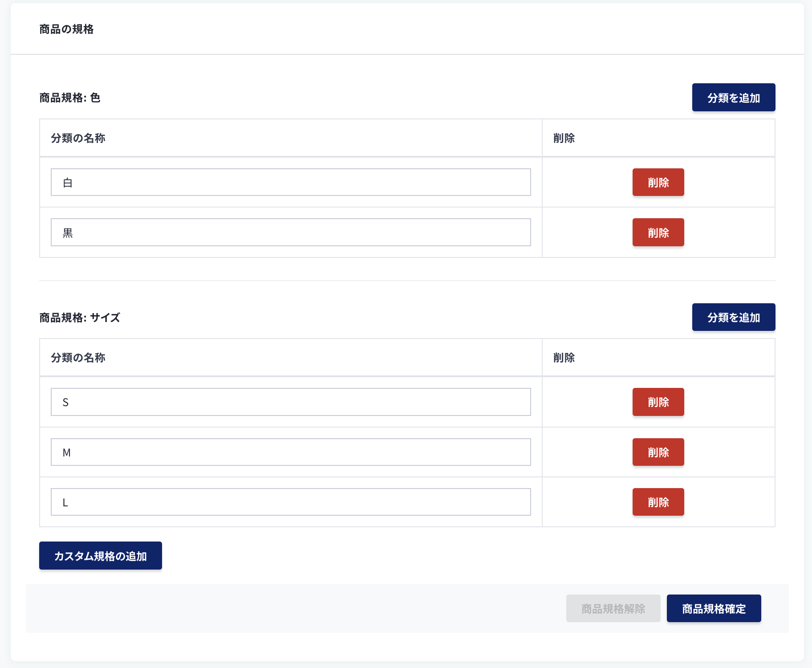Select the L classification name field

[x=291, y=502]
